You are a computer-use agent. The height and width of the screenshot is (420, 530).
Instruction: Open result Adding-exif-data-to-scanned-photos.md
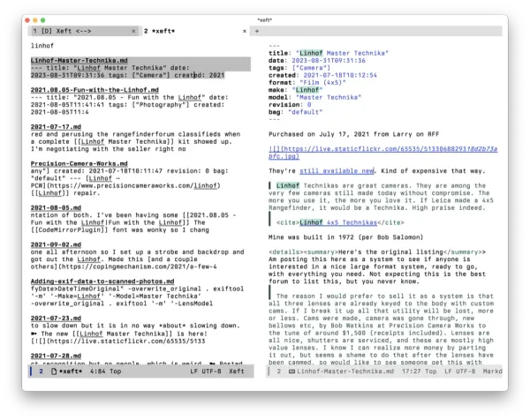(102, 281)
